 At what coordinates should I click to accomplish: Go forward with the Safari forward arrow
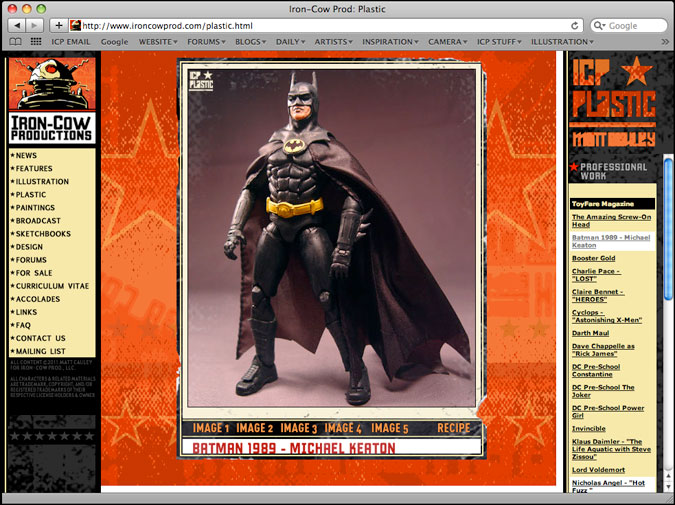pos(34,25)
